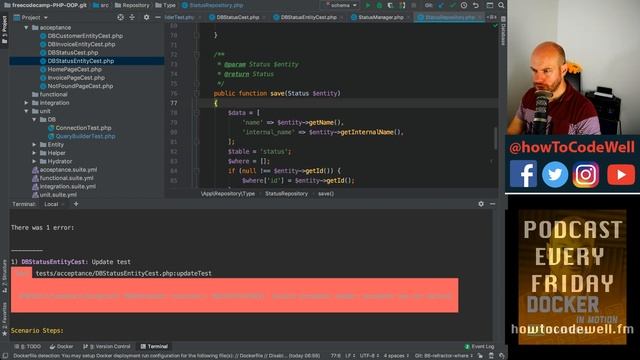Run the schema configuration with the green play icon

click(x=367, y=5)
